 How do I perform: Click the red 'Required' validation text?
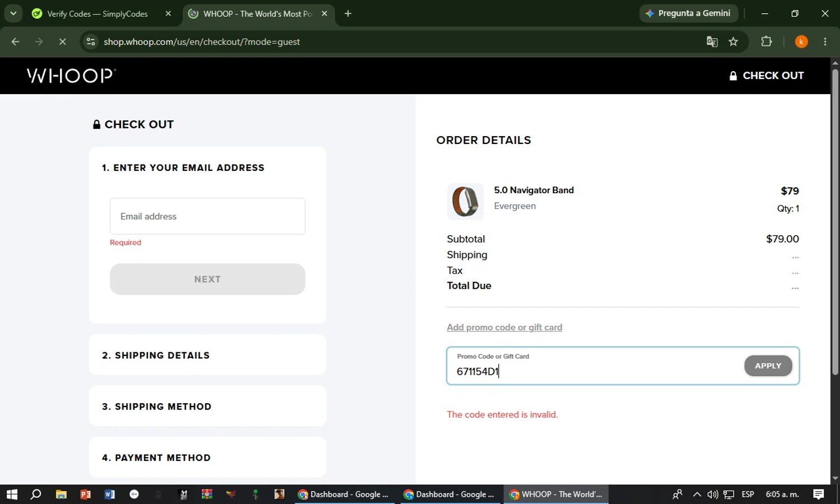pos(125,242)
